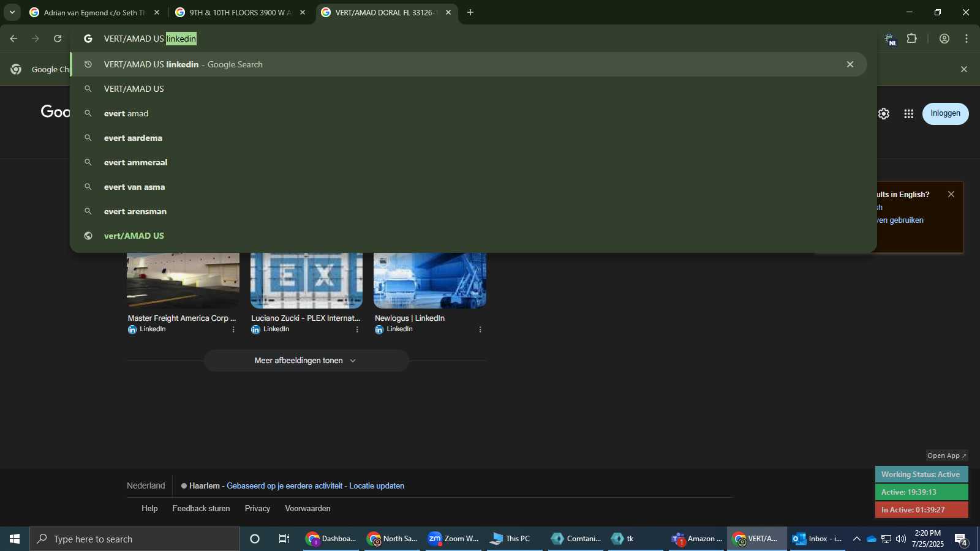
Task: Open options for Master Freight America result
Action: coord(233,329)
